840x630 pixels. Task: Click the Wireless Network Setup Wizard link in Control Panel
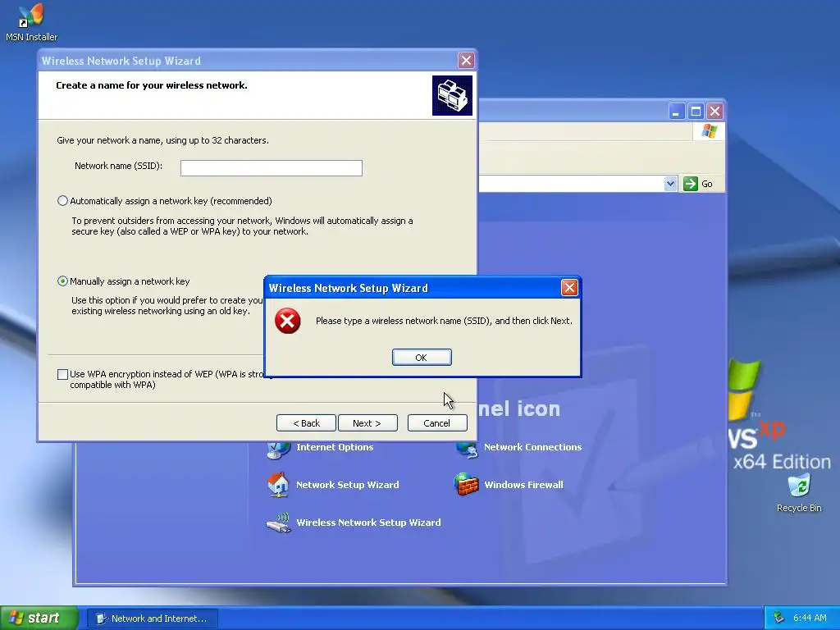click(x=368, y=523)
